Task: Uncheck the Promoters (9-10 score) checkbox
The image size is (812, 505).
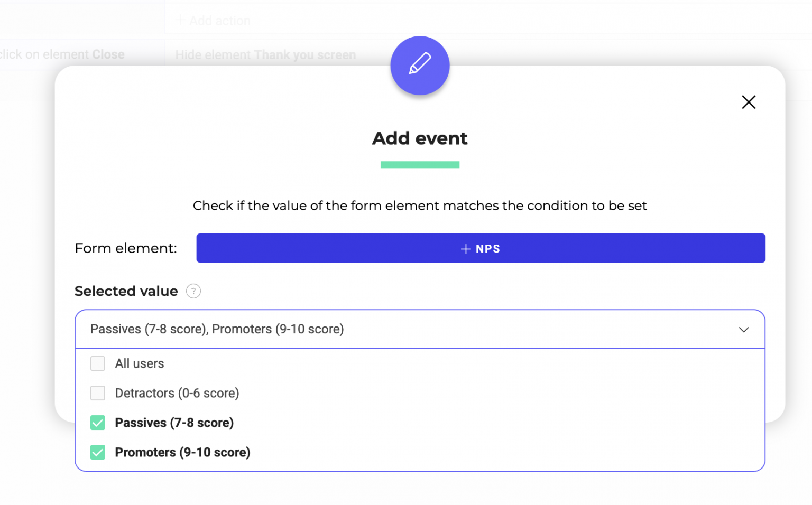Action: tap(98, 452)
